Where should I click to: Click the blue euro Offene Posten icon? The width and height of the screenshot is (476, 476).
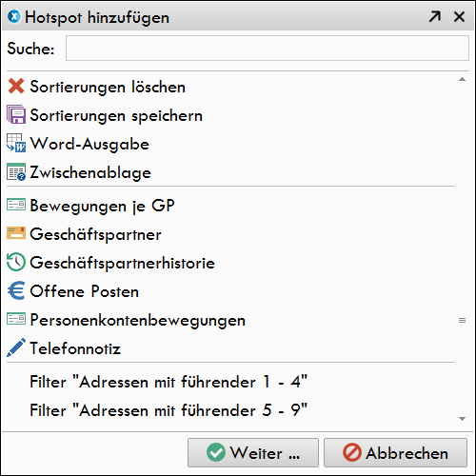(x=16, y=290)
